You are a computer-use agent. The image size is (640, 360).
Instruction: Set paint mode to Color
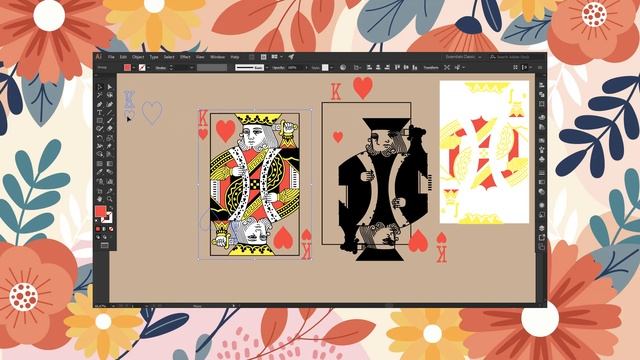click(98, 229)
